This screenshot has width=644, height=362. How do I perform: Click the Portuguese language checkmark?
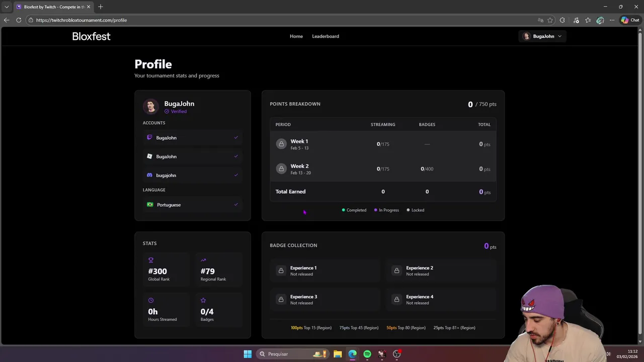pyautogui.click(x=236, y=204)
